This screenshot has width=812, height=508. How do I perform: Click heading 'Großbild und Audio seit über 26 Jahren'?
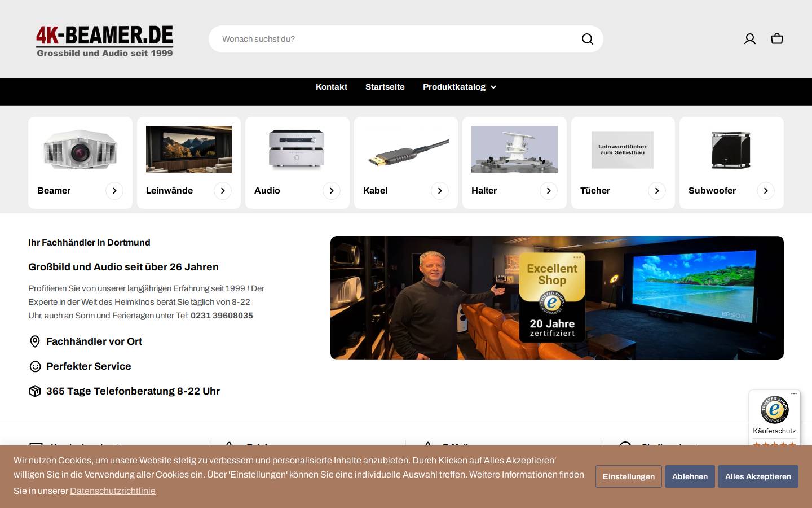[x=123, y=267]
